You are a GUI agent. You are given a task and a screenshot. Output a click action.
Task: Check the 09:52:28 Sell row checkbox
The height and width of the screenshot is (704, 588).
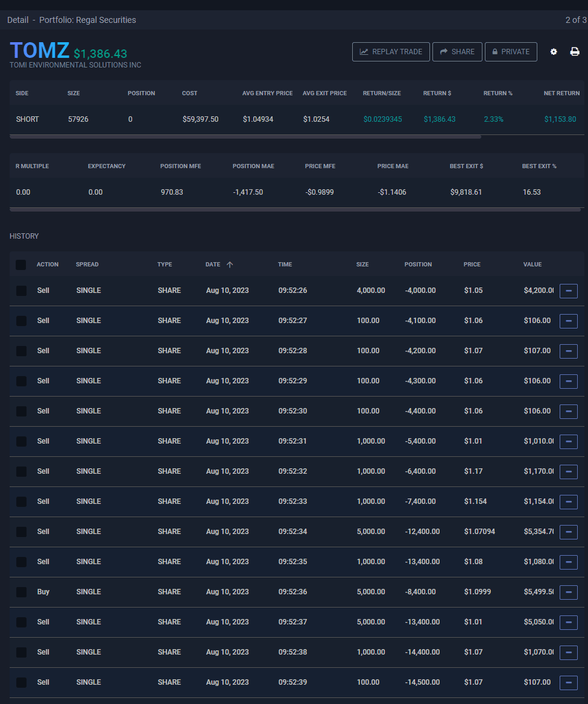[21, 351]
